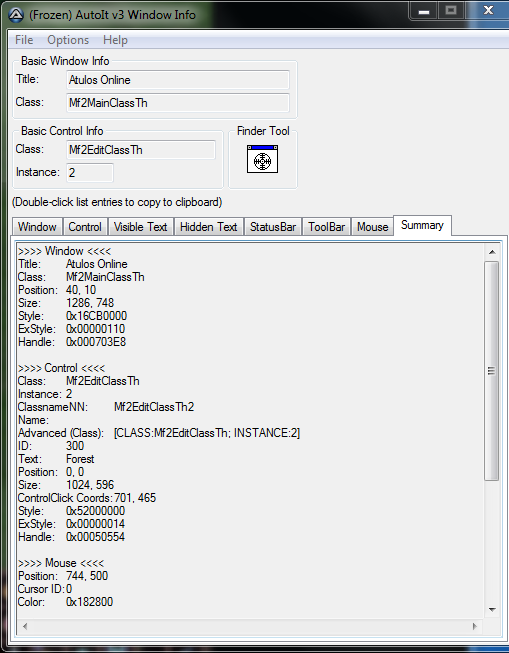The width and height of the screenshot is (509, 653).
Task: Click the '>>>> Mouse <<<<' header line
Action: point(61,563)
